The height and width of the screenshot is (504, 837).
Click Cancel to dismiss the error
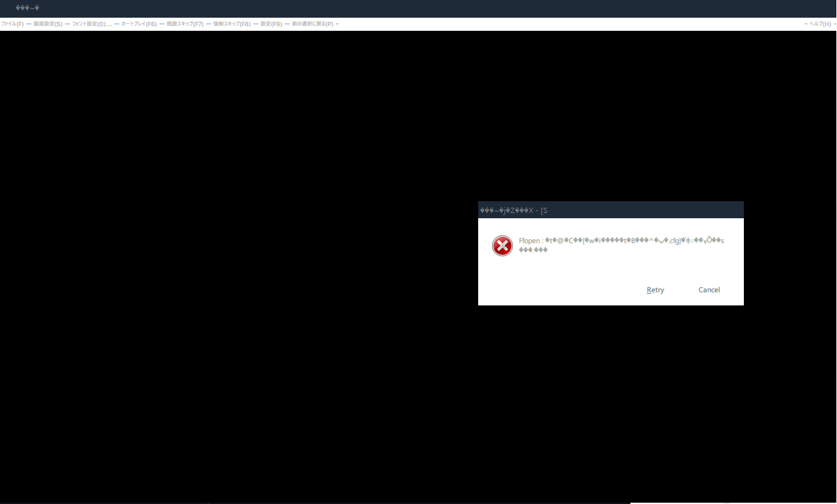[x=708, y=290]
